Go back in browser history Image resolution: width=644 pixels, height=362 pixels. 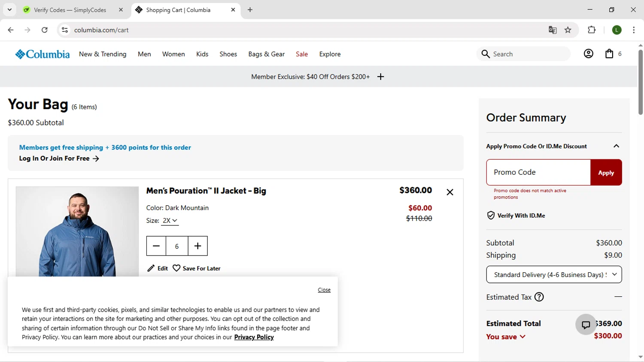11,30
